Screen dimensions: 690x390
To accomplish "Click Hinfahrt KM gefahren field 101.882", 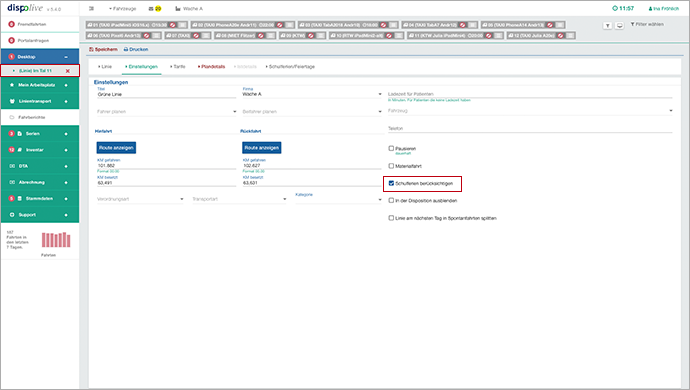I will 166,166.
